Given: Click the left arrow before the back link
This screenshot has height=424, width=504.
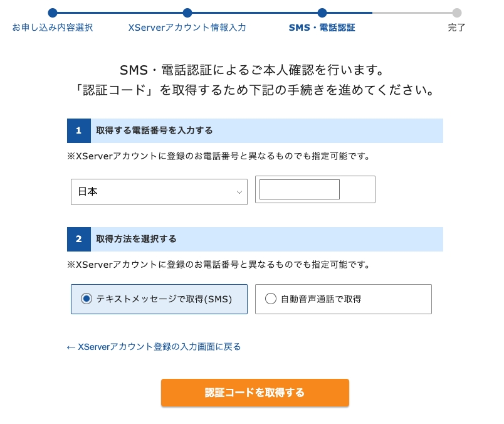Looking at the screenshot, I should pyautogui.click(x=71, y=347).
